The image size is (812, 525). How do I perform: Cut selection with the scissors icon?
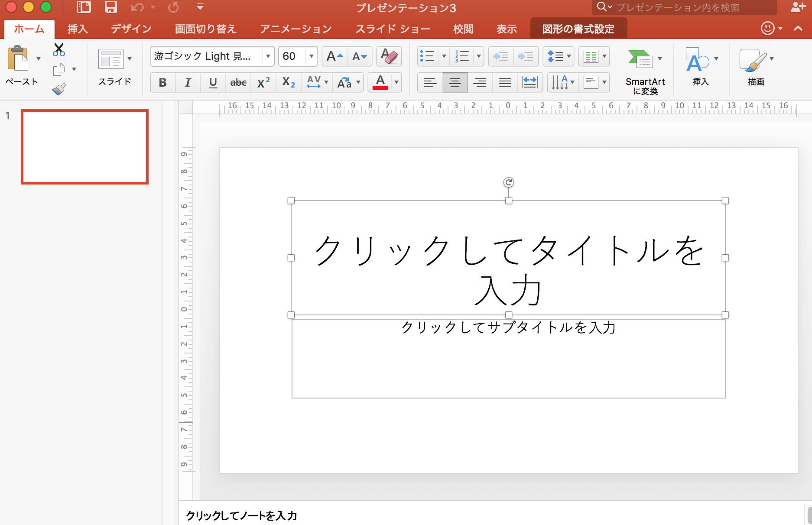tap(59, 49)
